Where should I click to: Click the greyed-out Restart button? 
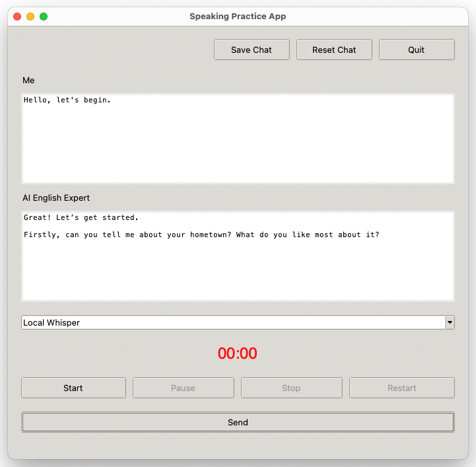coord(401,388)
